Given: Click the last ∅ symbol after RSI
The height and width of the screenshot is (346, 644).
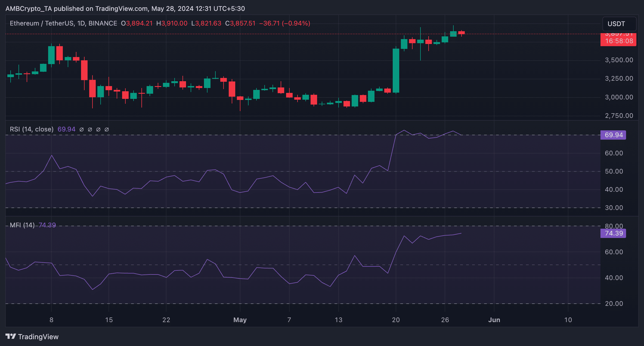Looking at the screenshot, I should (x=107, y=130).
